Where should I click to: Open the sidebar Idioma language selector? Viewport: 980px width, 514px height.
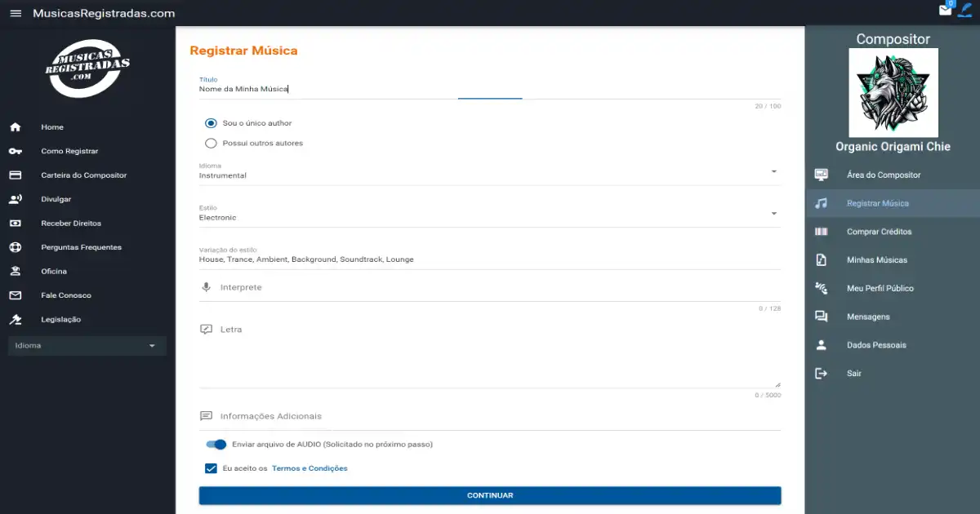pos(87,346)
